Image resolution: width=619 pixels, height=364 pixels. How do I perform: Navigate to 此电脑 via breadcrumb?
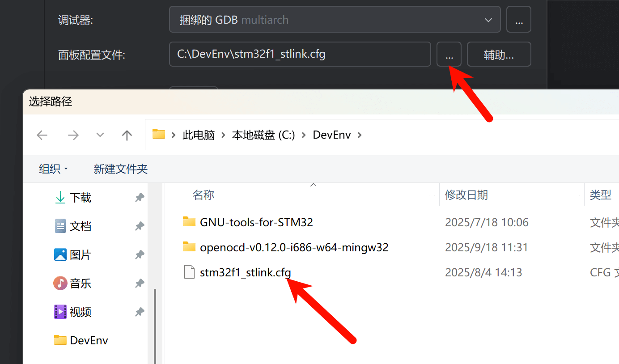click(x=198, y=135)
